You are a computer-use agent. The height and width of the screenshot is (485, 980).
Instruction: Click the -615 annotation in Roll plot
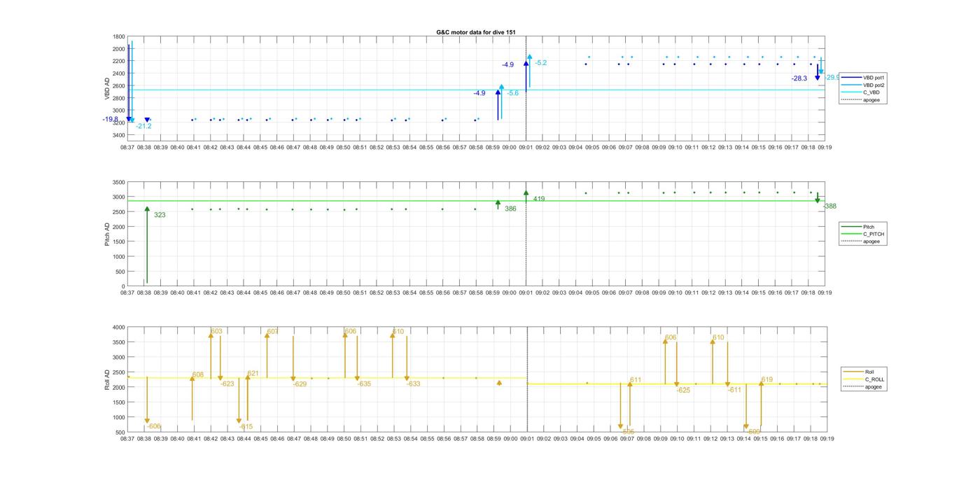click(246, 426)
